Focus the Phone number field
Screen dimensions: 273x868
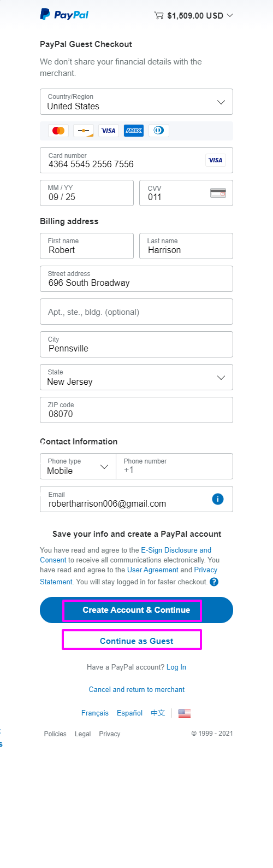175,466
